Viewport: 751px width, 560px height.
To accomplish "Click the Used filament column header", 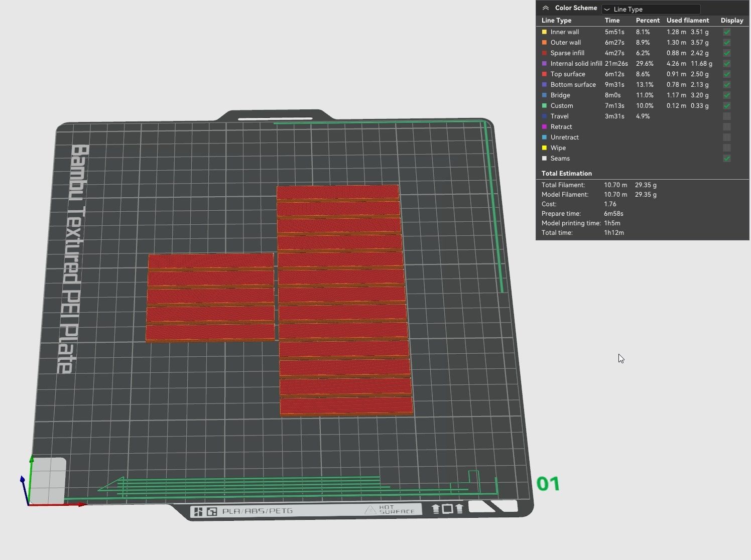I will (x=688, y=20).
